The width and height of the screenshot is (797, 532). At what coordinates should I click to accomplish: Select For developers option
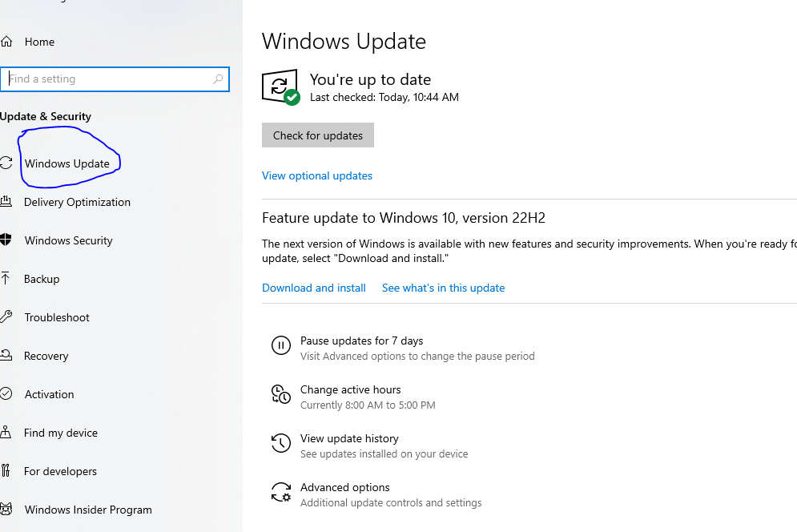click(61, 471)
